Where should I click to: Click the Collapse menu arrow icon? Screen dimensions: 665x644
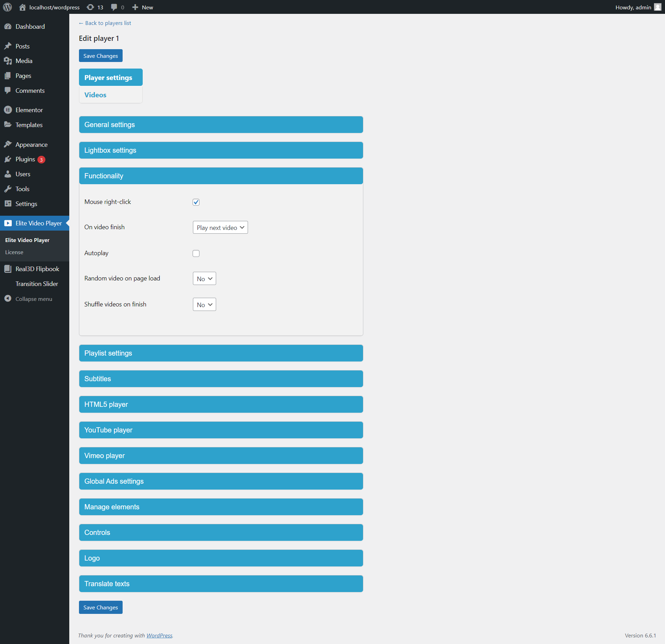[x=8, y=299]
